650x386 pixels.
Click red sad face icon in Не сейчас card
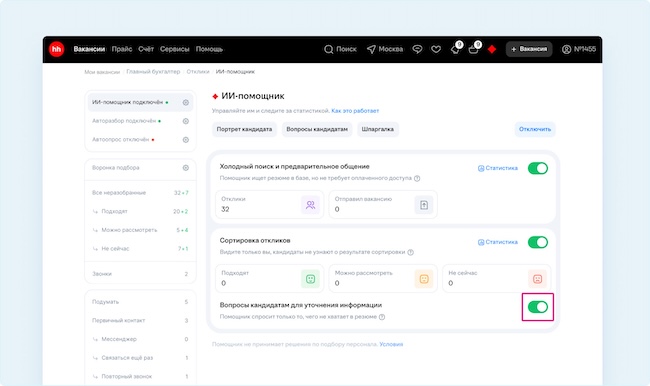click(x=537, y=279)
